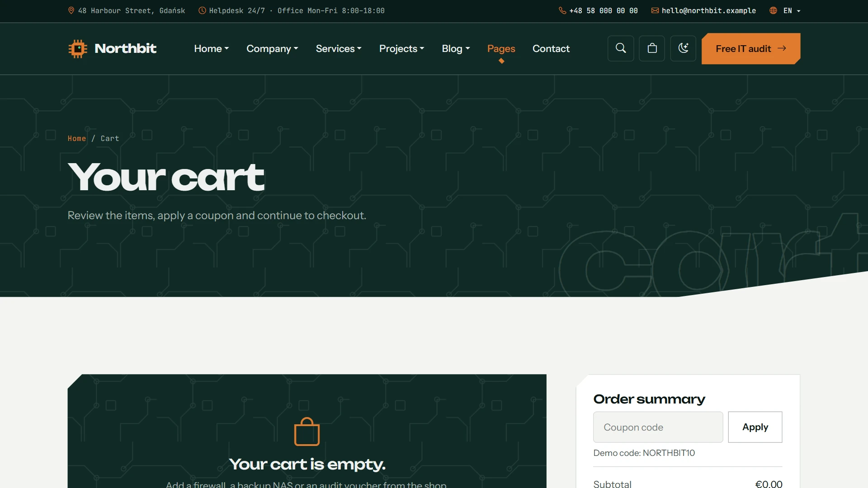The height and width of the screenshot is (488, 868).
Task: Follow the Home breadcrumb link
Action: coord(76,138)
